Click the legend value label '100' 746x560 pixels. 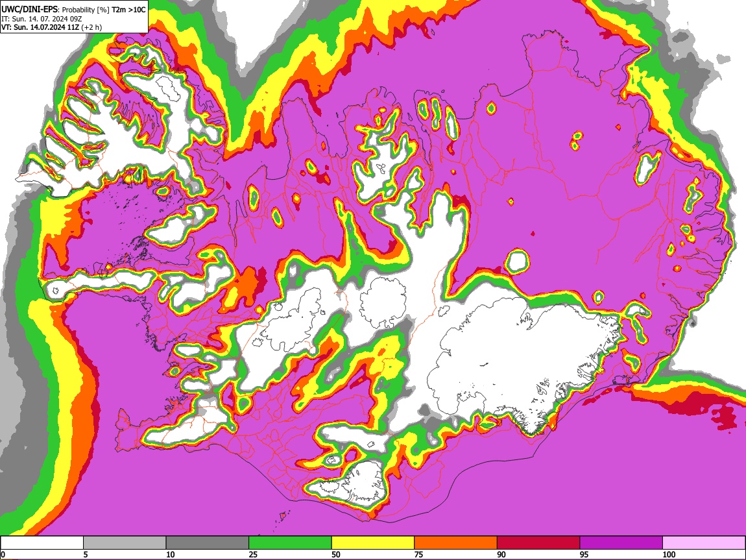669,554
